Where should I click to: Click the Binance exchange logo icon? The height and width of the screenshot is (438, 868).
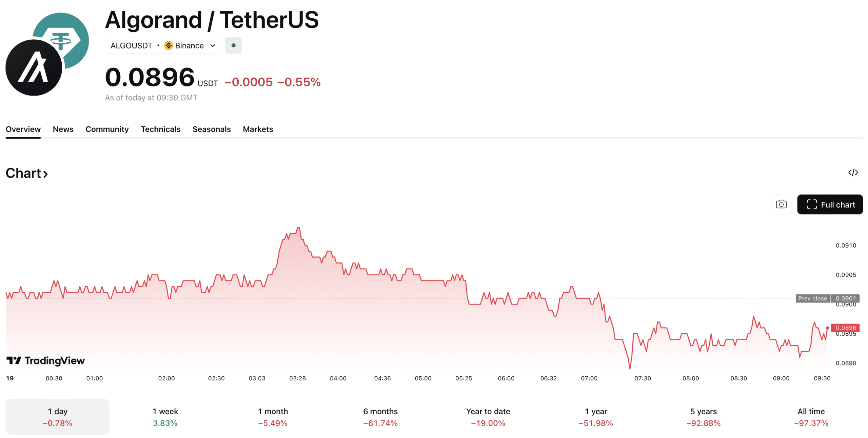(x=168, y=45)
